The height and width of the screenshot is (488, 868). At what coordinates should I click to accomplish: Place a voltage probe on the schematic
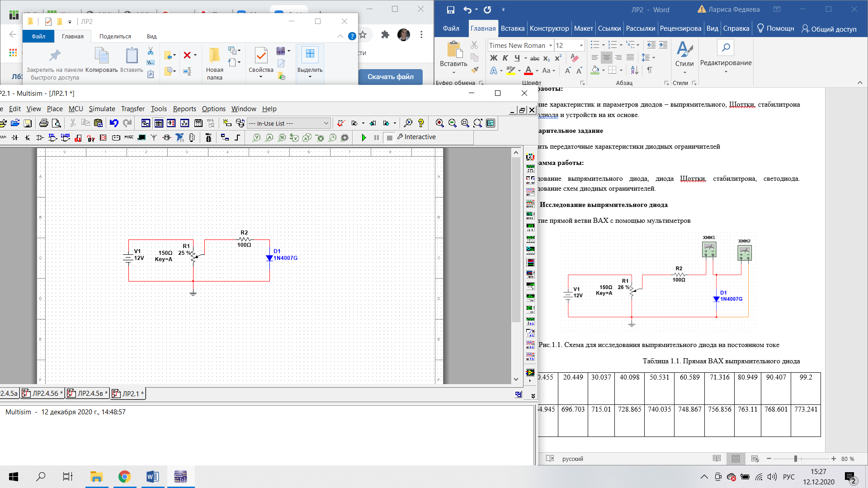click(256, 137)
